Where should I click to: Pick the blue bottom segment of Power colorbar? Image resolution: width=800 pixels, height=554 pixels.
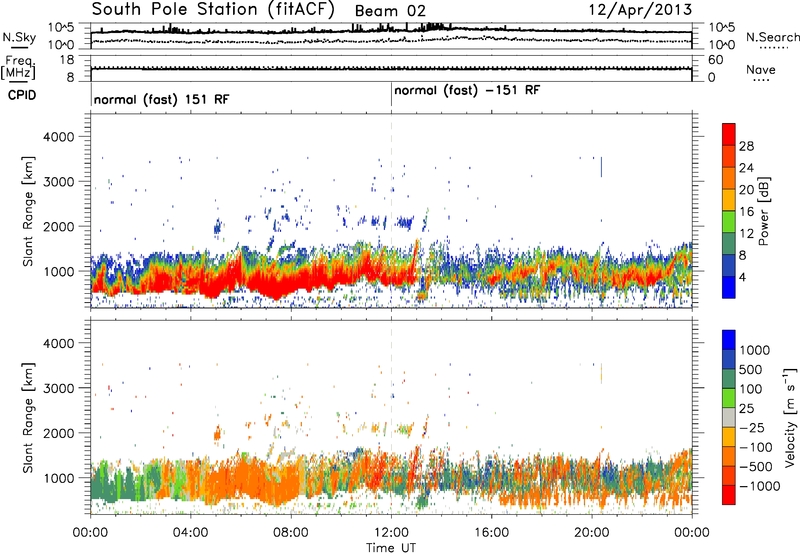[729, 287]
